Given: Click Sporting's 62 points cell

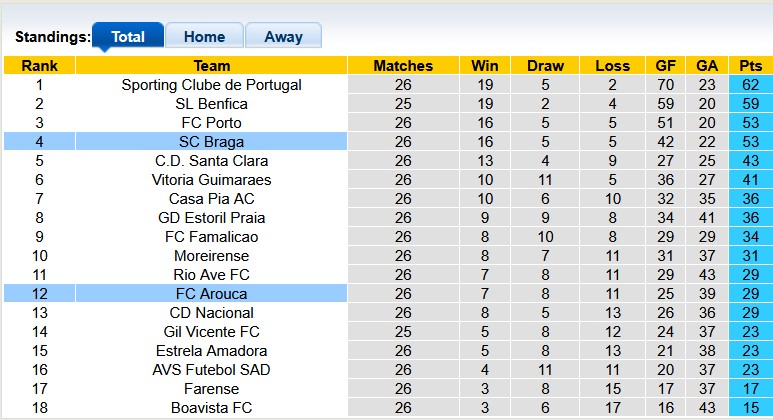Looking at the screenshot, I should [x=750, y=85].
